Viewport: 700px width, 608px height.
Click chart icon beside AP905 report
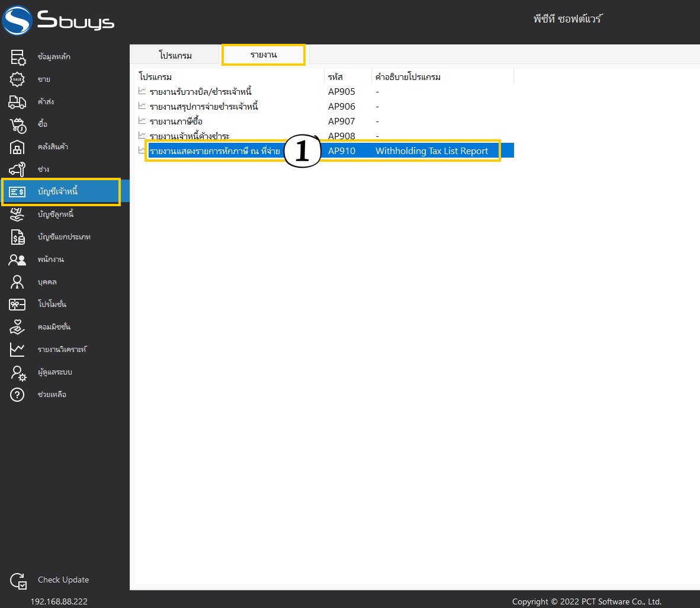pos(142,91)
